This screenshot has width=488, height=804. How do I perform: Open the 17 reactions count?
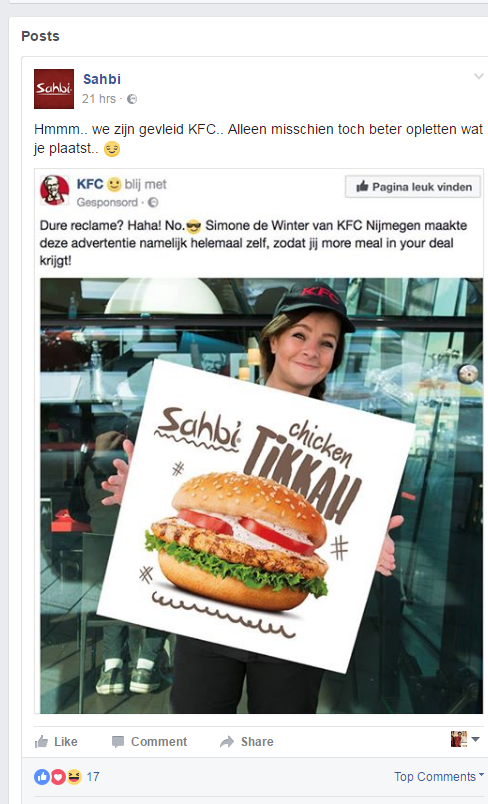click(93, 777)
